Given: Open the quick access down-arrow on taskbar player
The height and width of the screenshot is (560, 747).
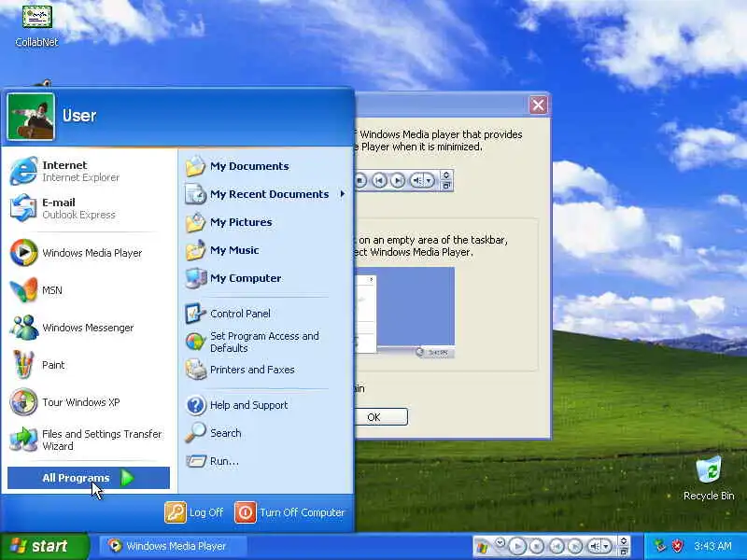Looking at the screenshot, I should pos(500,542).
